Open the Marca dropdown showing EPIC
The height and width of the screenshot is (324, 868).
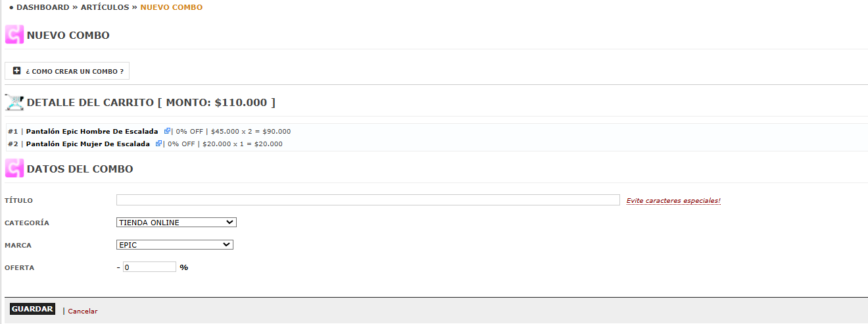tap(175, 245)
